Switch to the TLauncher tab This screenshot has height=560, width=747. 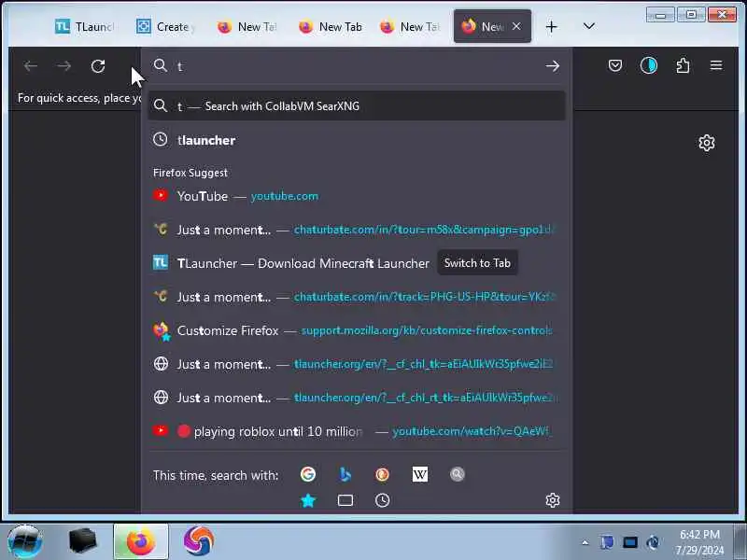(84, 27)
